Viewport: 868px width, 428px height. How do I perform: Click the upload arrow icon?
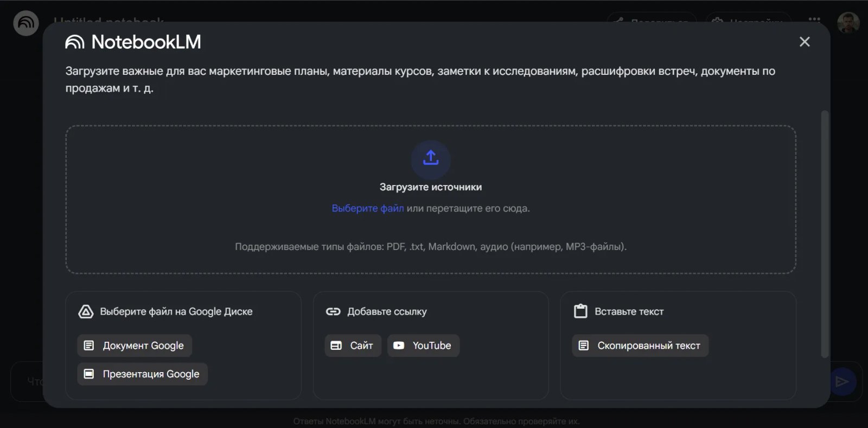click(431, 158)
